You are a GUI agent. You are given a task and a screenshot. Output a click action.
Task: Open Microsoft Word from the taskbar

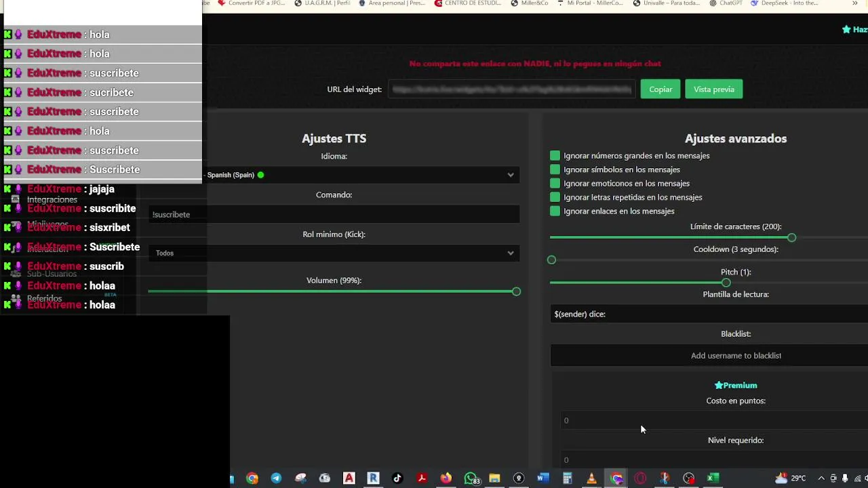point(542,479)
